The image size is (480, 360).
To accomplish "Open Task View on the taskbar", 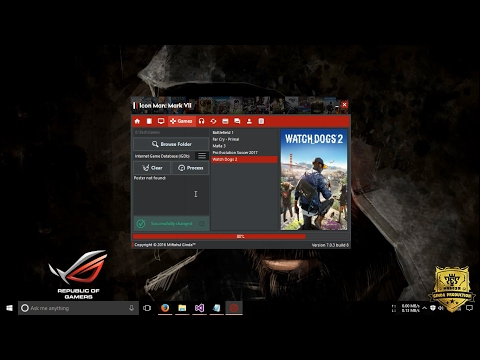I will tap(147, 308).
